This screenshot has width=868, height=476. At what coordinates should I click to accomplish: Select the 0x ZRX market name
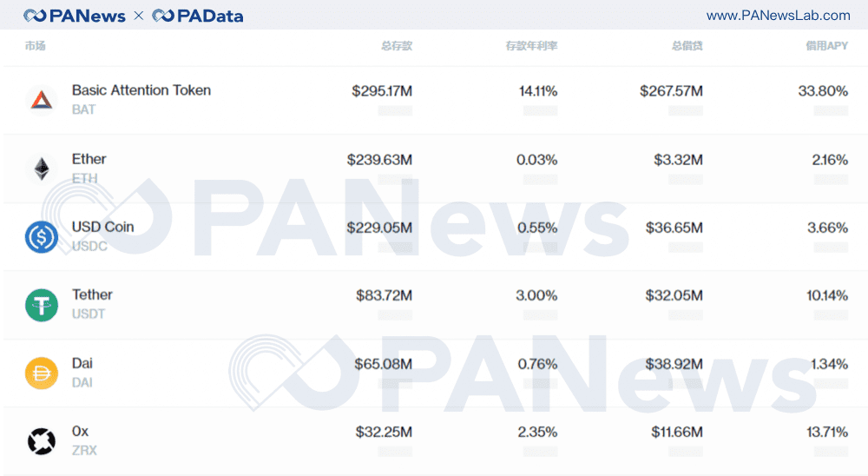[84, 440]
